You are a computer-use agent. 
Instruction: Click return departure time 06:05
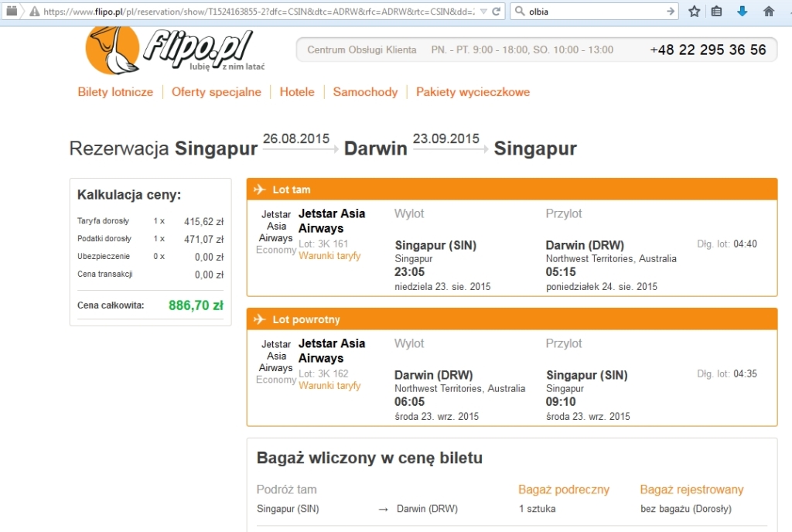tap(410, 402)
